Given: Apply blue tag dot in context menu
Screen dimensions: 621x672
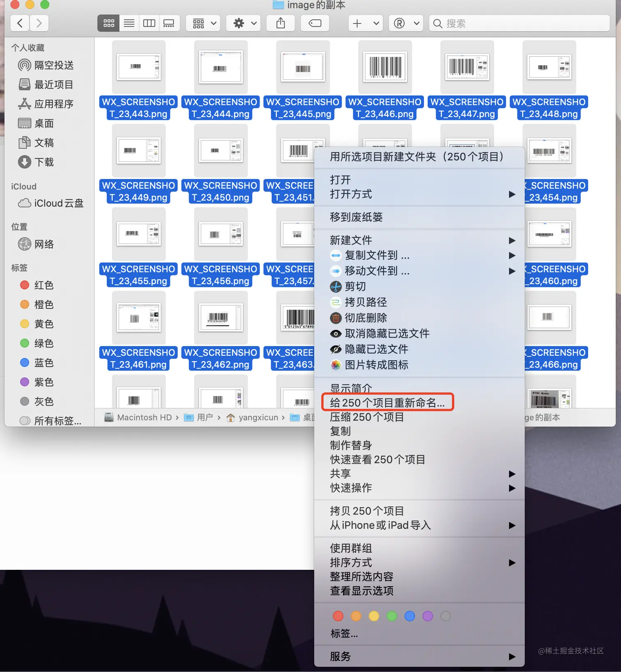Looking at the screenshot, I should click(x=409, y=616).
